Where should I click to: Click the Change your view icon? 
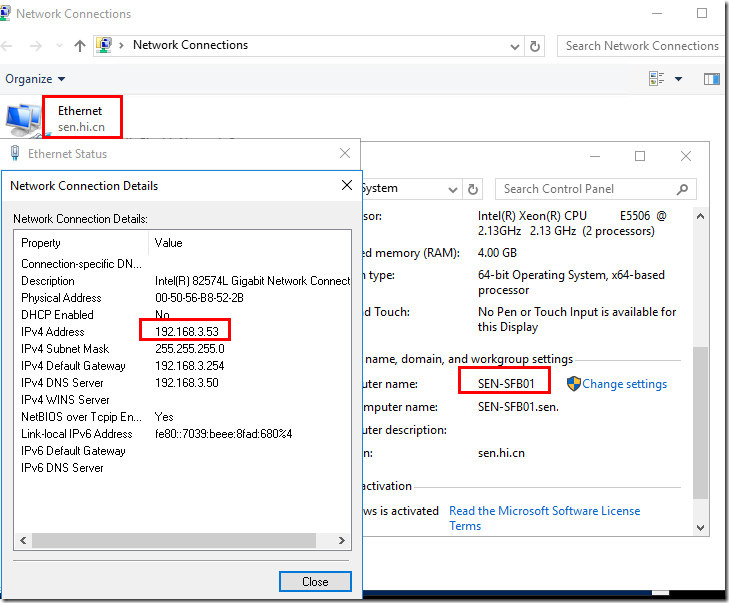[x=656, y=79]
